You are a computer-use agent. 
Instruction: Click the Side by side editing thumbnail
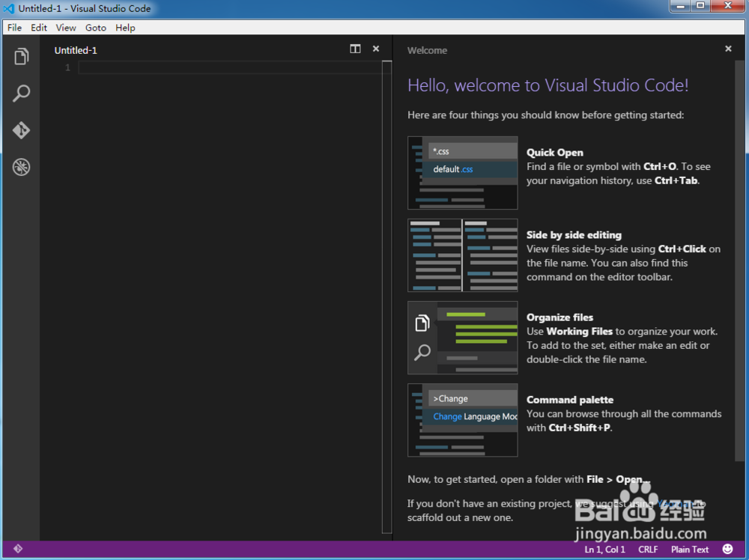(x=462, y=255)
